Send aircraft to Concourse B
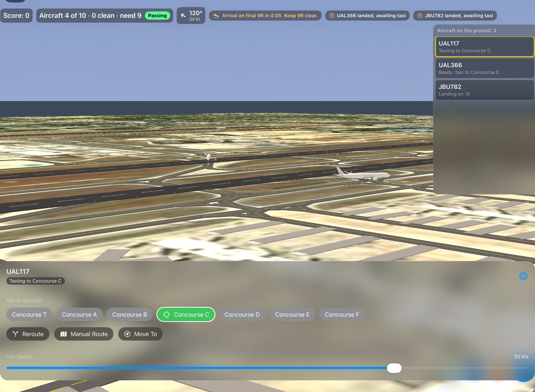 [130, 315]
